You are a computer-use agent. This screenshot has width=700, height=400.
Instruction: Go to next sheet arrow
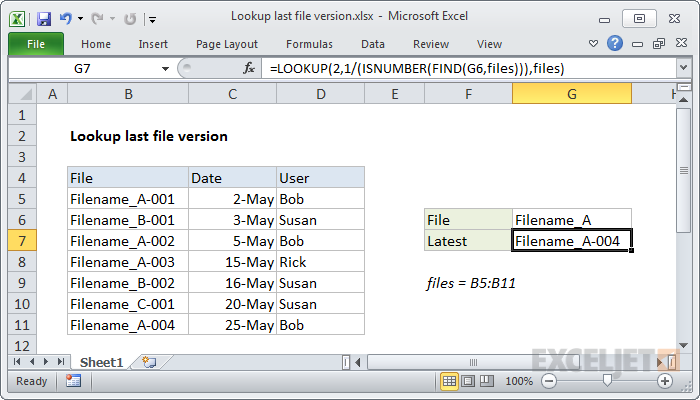click(46, 362)
